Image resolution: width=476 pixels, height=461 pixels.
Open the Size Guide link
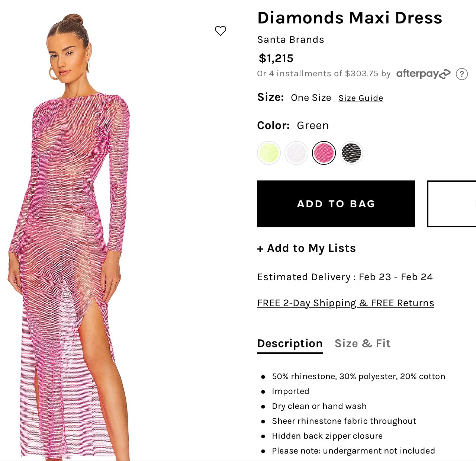coord(361,98)
